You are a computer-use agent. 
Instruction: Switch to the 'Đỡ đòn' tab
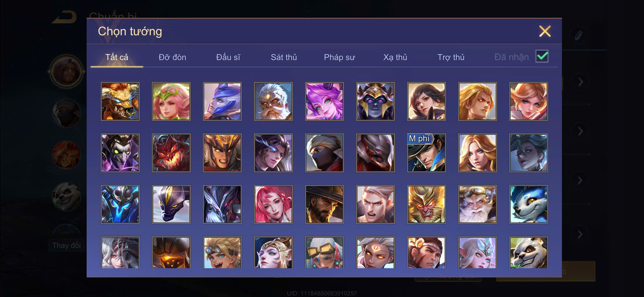tap(172, 57)
